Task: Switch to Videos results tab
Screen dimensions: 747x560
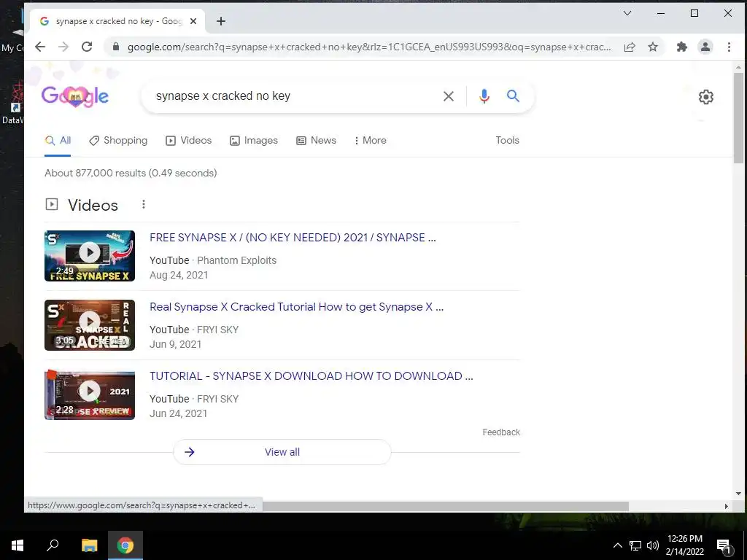Action: 189,141
